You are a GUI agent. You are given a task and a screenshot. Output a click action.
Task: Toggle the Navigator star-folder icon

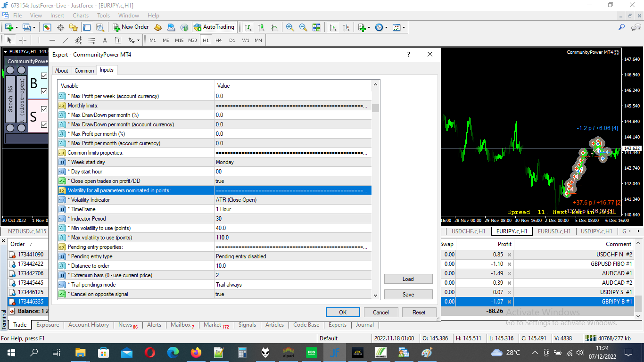74,27
